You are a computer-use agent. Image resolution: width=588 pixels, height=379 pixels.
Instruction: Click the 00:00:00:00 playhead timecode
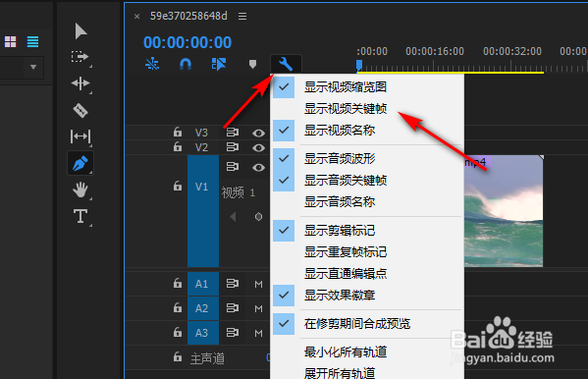(187, 42)
